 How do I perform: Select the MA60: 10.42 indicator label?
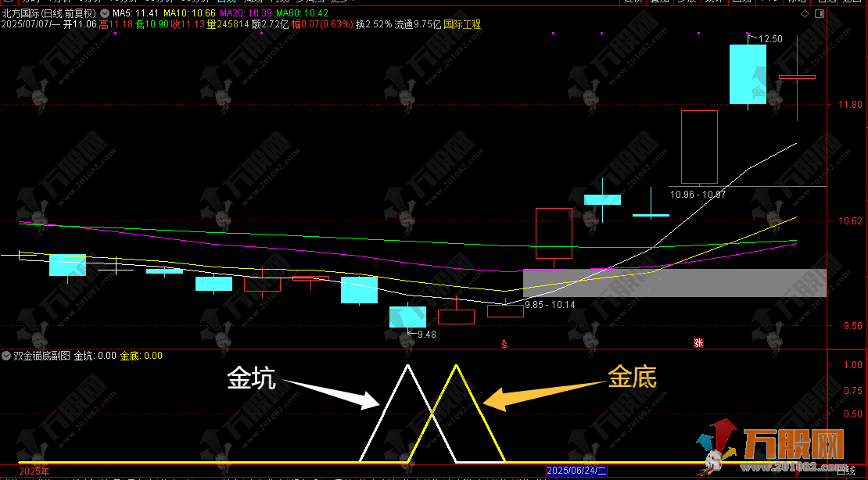point(303,13)
